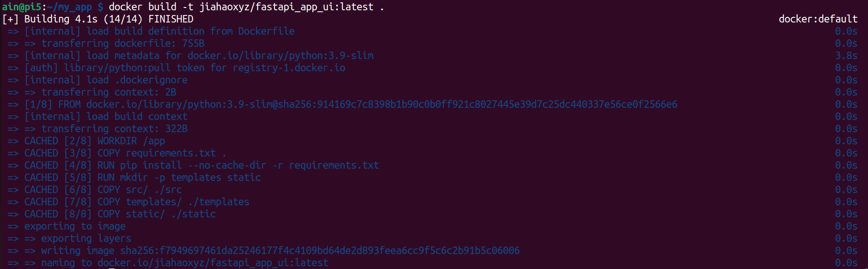Screen dimensions: 868x269
Task: Click the 'load build context' line
Action: click(106, 117)
